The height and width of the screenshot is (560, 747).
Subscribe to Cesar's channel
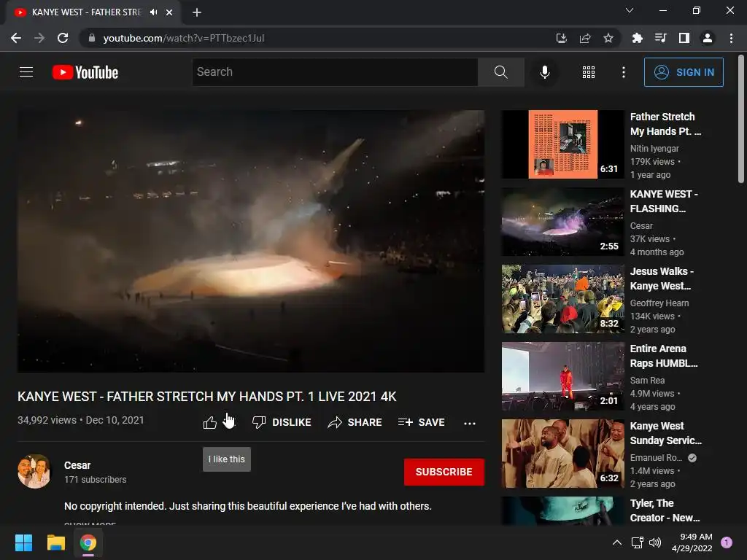(444, 472)
